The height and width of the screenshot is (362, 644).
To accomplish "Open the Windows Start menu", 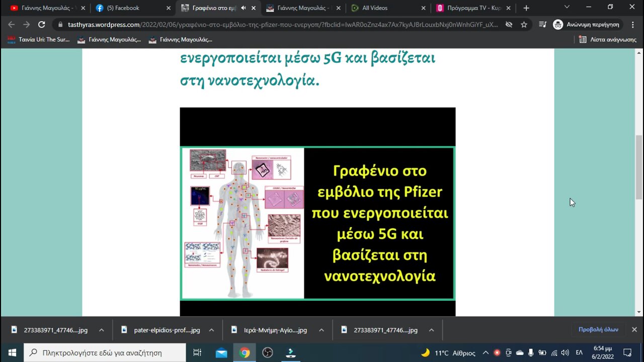I will click(12, 352).
